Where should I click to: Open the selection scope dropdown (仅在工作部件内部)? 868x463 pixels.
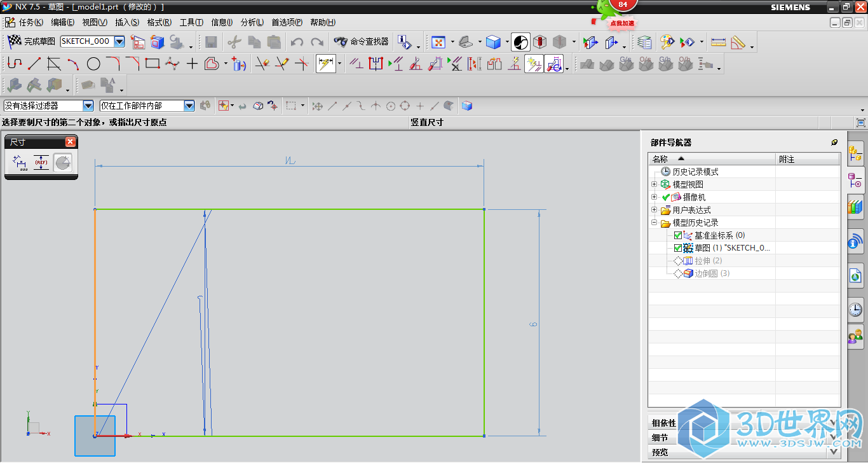[189, 106]
